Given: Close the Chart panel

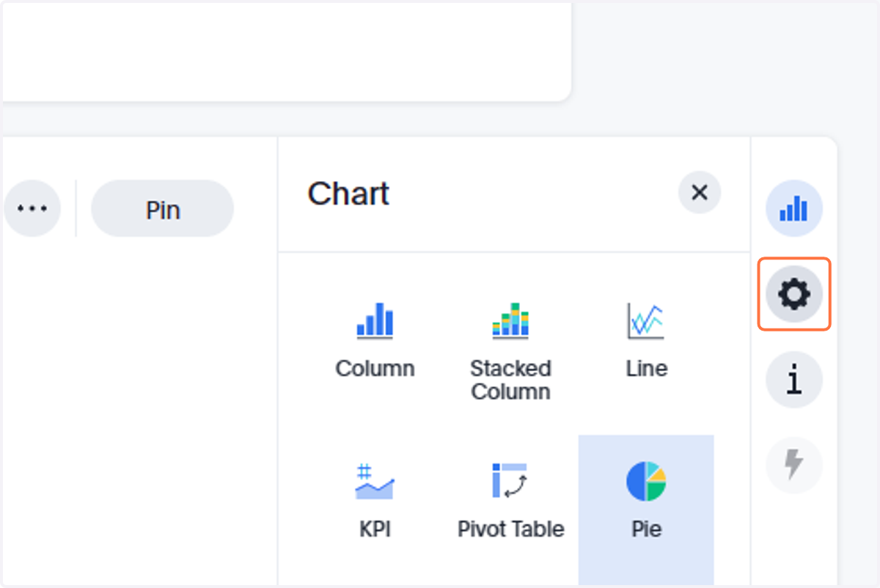Looking at the screenshot, I should click(700, 193).
